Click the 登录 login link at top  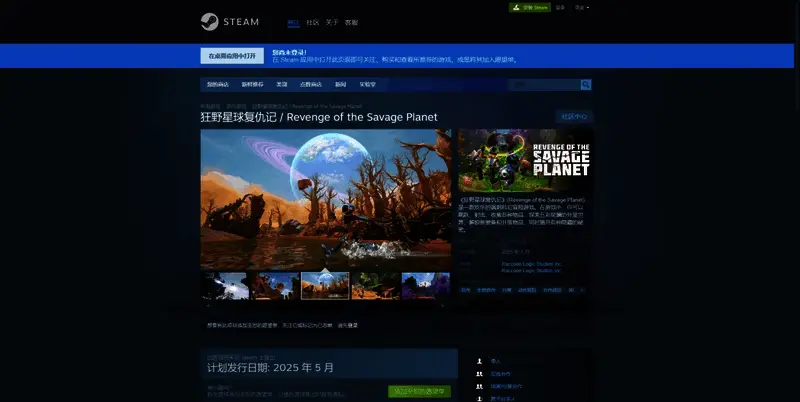coord(560,8)
